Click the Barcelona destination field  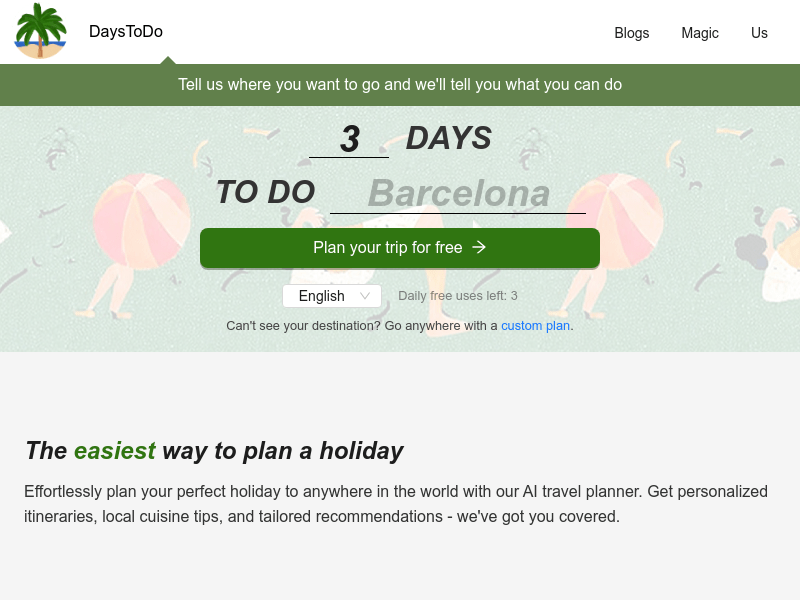(458, 194)
